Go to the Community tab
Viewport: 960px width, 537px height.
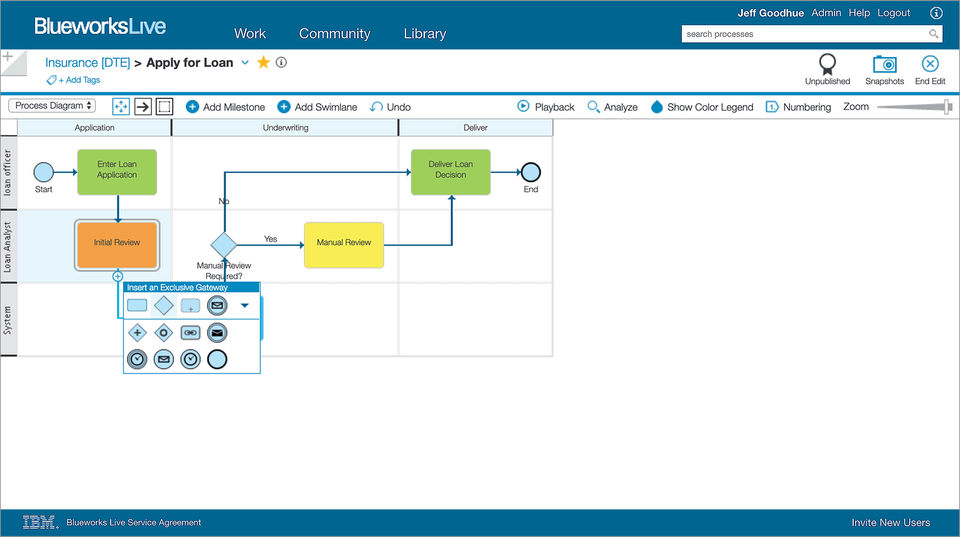(x=334, y=34)
